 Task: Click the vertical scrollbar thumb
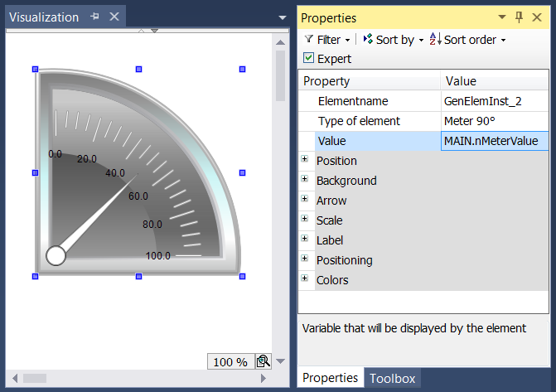[280, 75]
